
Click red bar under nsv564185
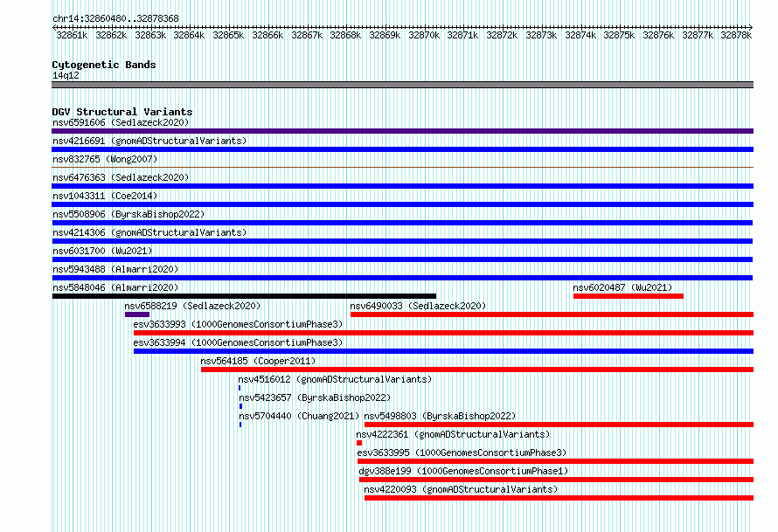tap(477, 370)
